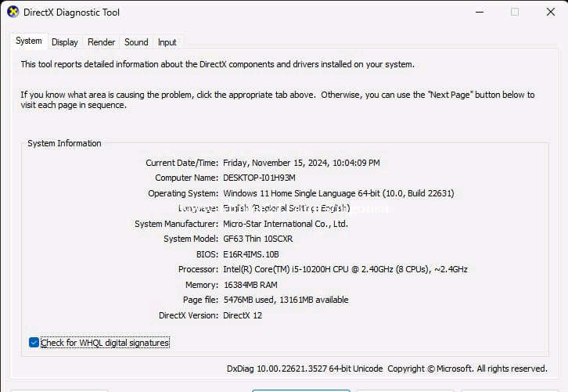The image size is (568, 392).
Task: Click page file value 5476MB used
Action: coord(286,300)
